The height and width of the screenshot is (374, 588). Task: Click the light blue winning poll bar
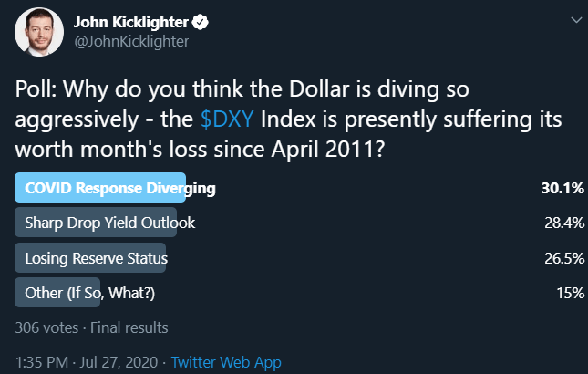(x=100, y=188)
